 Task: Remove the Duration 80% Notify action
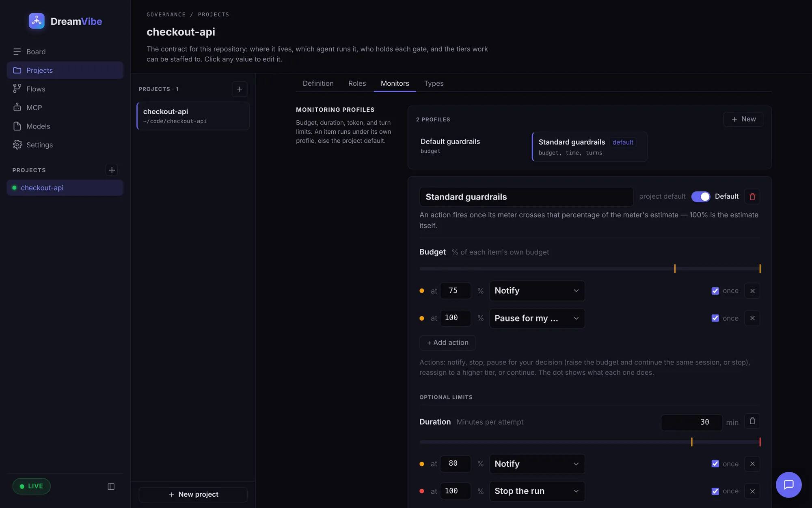[752, 464]
